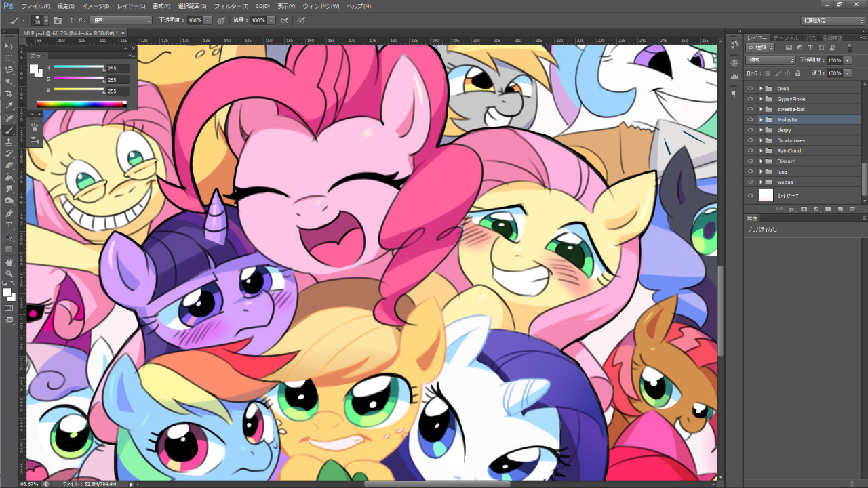Image resolution: width=868 pixels, height=488 pixels.
Task: Select the Move tool
Action: click(9, 46)
